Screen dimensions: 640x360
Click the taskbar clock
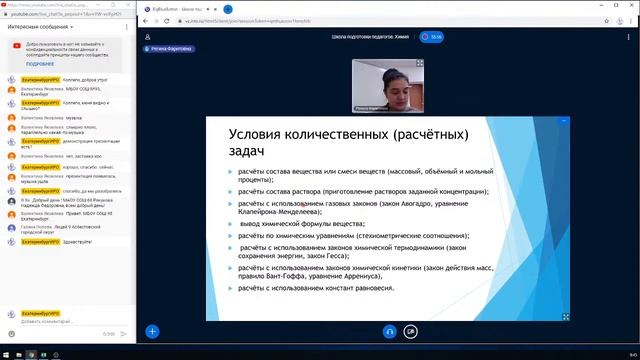633,355
